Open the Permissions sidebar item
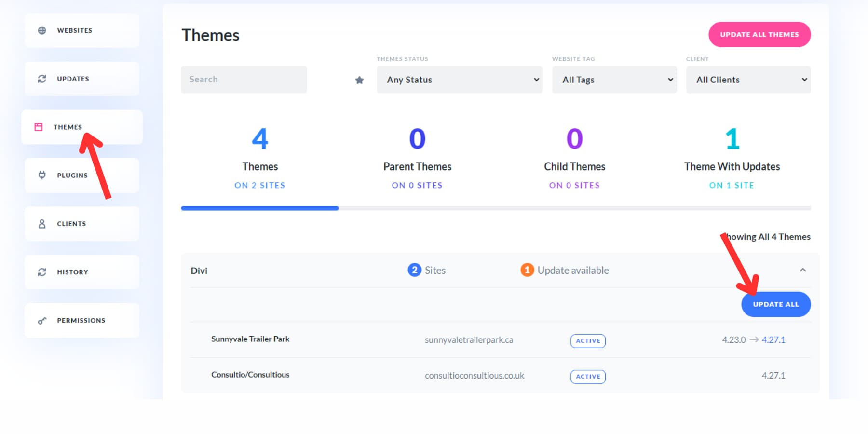The image size is (868, 434). [x=82, y=320]
